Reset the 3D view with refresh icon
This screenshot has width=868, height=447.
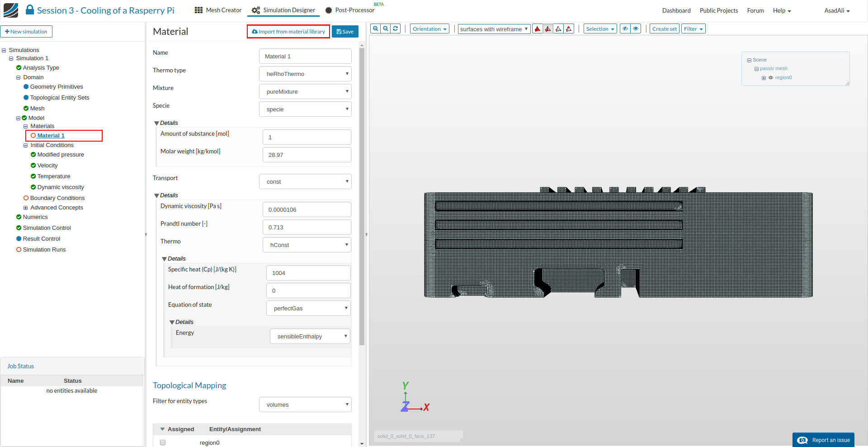[x=396, y=29]
